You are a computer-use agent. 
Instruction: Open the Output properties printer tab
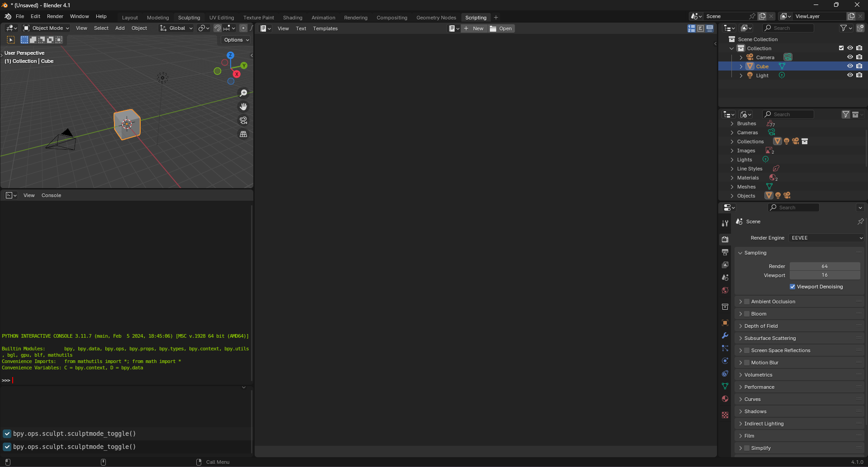(725, 252)
